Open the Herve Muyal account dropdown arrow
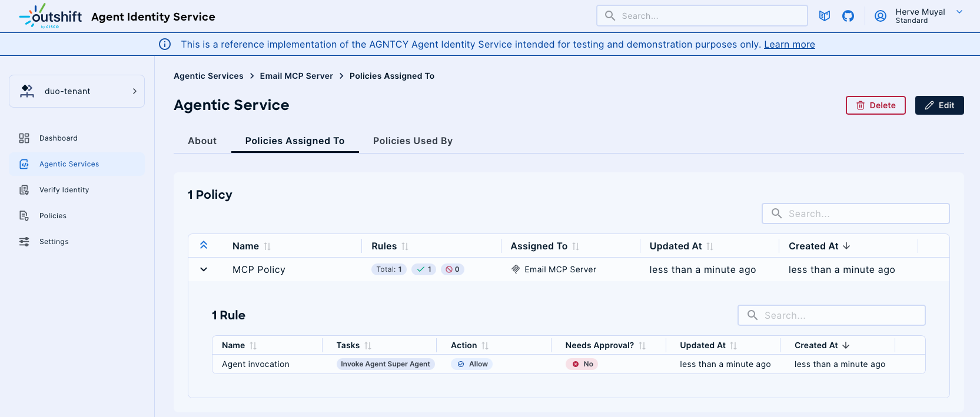 point(959,12)
